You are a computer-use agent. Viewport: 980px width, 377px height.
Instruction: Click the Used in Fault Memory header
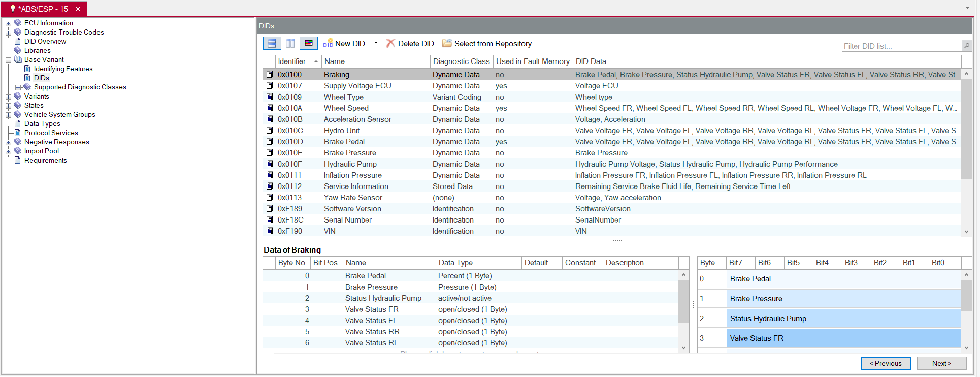tap(533, 61)
